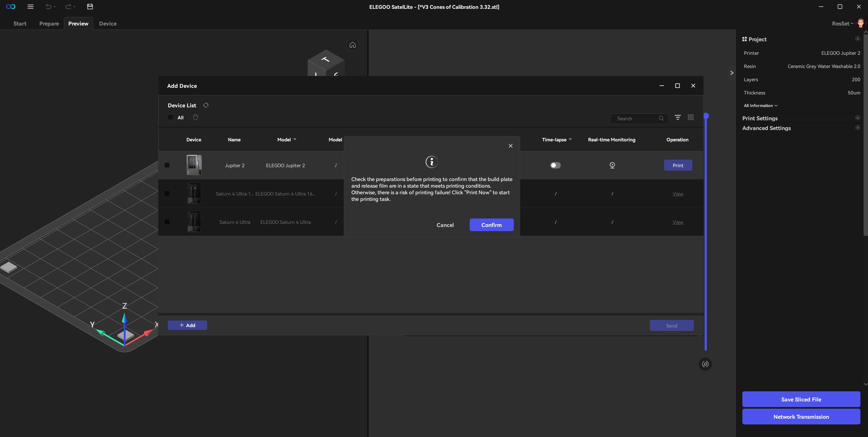Click the view orientation cube
The height and width of the screenshot is (437, 868).
click(x=326, y=63)
